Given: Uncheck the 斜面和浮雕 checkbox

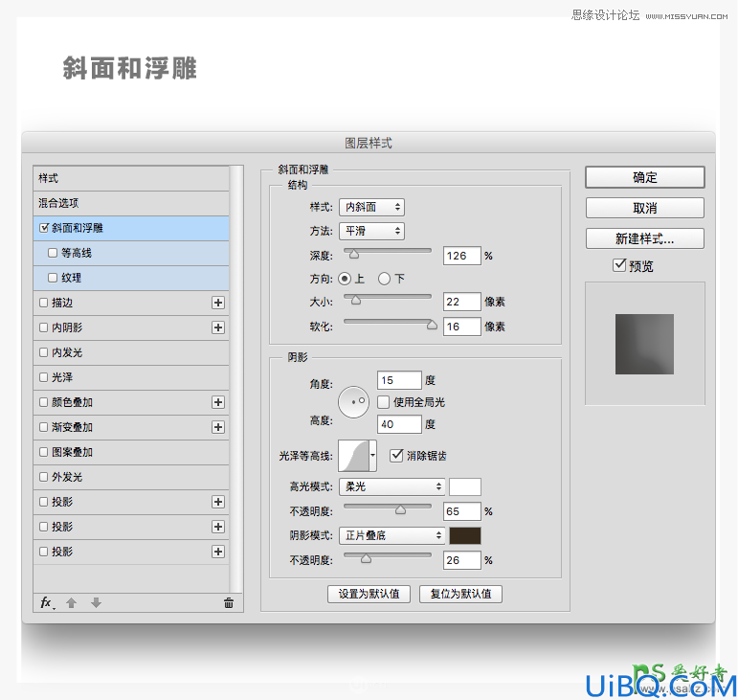Looking at the screenshot, I should coord(44,228).
